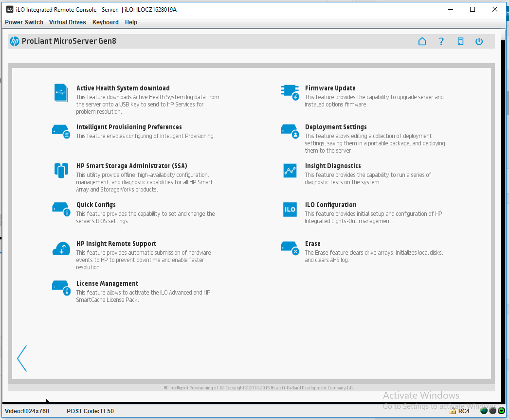Click the License Management description text
This screenshot has height=420, width=509.
[x=143, y=296]
